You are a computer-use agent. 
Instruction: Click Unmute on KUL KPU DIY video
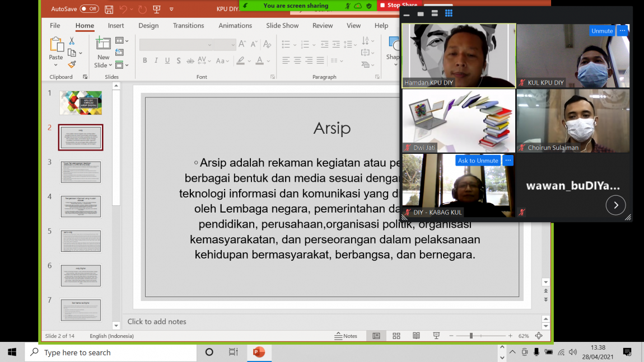click(601, 31)
